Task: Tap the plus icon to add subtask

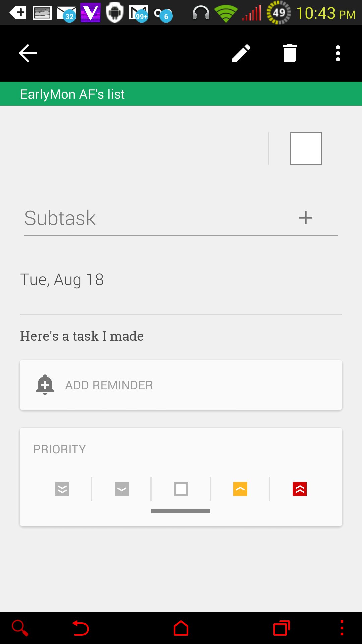Action: coord(305,218)
